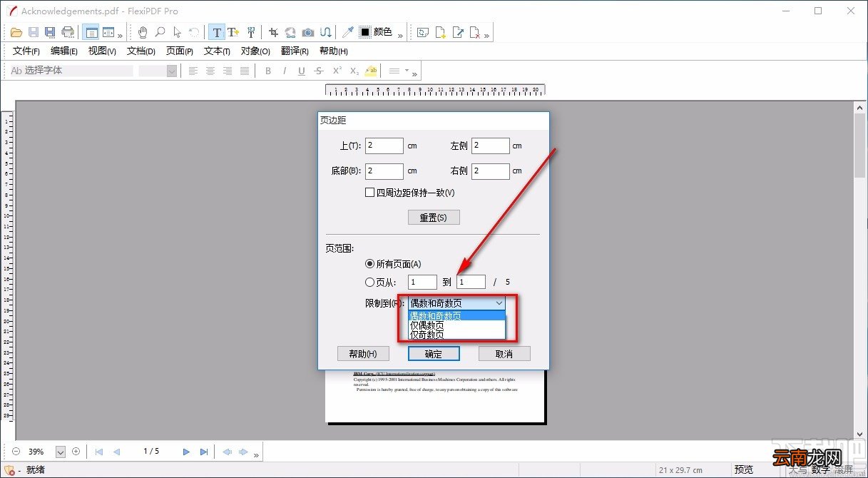Screen dimensions: 868x478
Task: Go to next page arrow
Action: (x=186, y=452)
